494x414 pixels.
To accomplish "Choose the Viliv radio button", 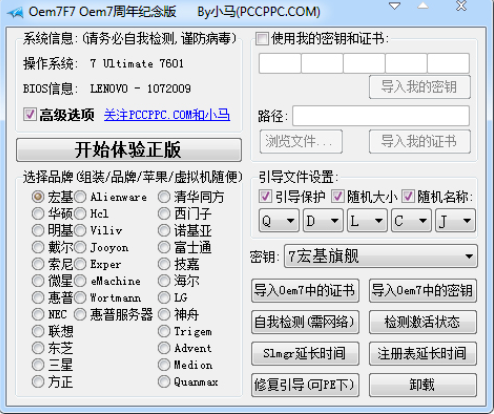I will (x=80, y=230).
